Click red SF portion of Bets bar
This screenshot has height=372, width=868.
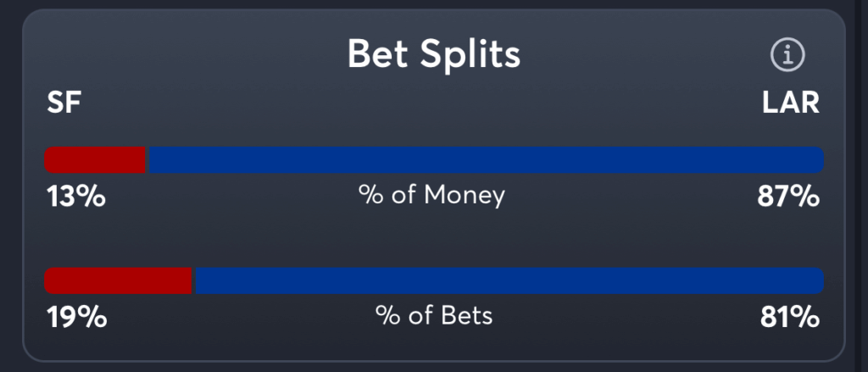point(118,281)
